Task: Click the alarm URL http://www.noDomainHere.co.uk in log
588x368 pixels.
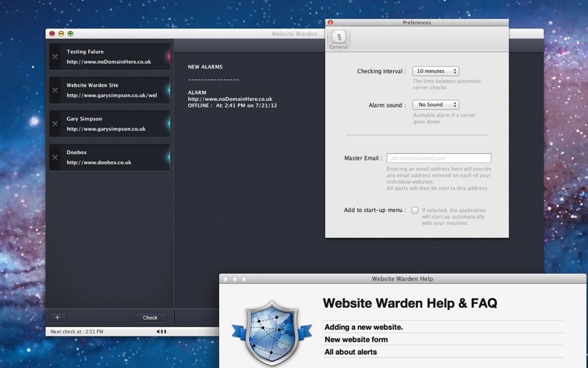Action: [x=230, y=99]
